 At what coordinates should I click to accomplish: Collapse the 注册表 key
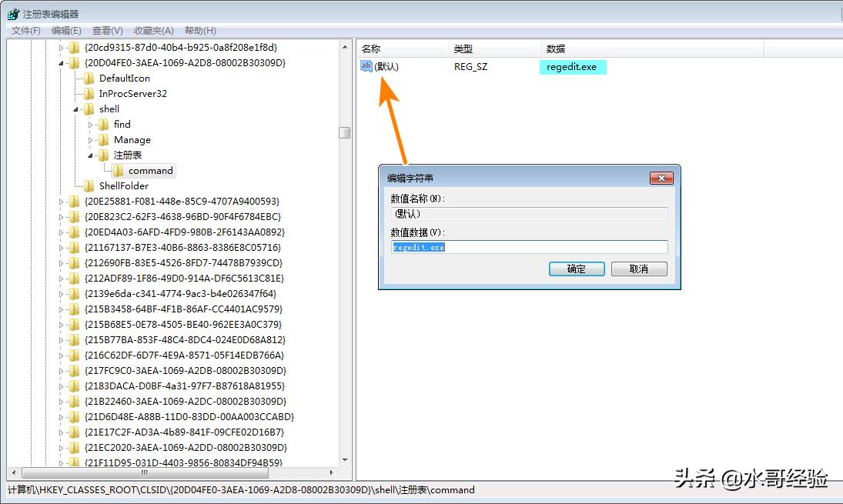90,156
